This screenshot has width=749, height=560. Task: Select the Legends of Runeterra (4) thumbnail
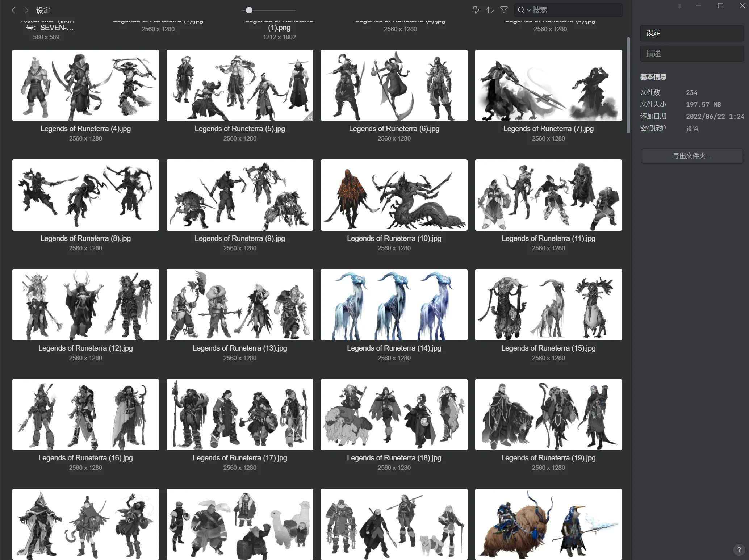[85, 85]
